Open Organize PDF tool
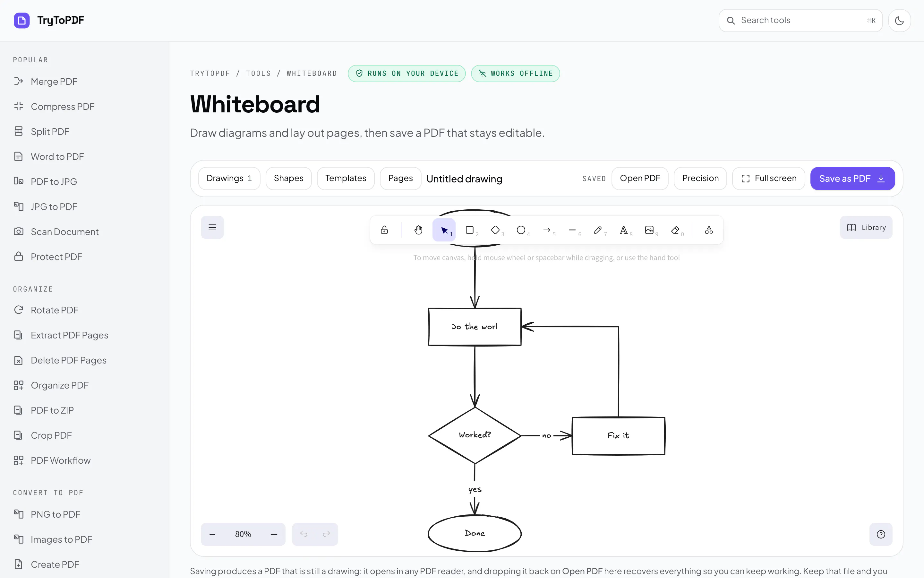Viewport: 924px width, 578px height. click(x=84, y=385)
